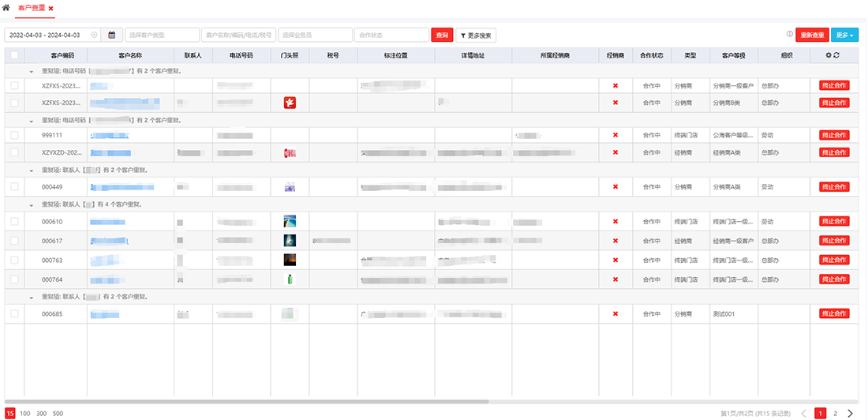Click the home icon in the tab bar
Viewport: 868px width, 420px height.
(6, 8)
